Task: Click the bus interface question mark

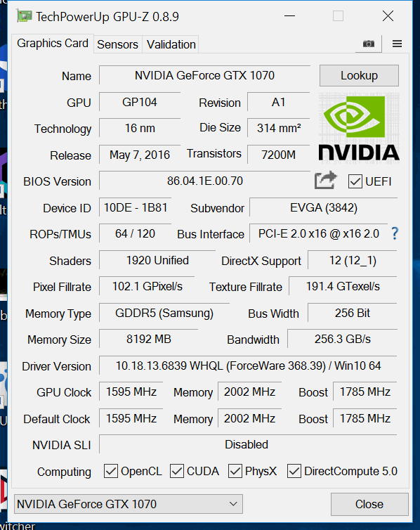Action: 395,233
